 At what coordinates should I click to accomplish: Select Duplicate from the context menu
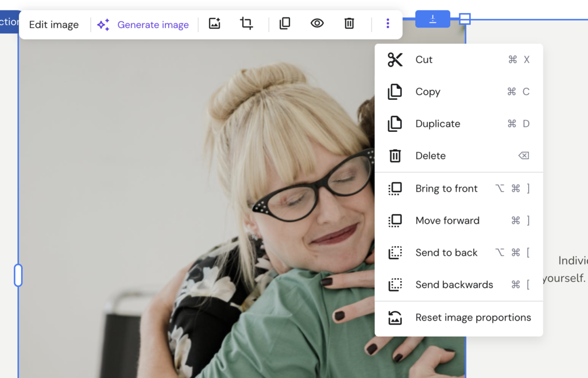point(438,123)
